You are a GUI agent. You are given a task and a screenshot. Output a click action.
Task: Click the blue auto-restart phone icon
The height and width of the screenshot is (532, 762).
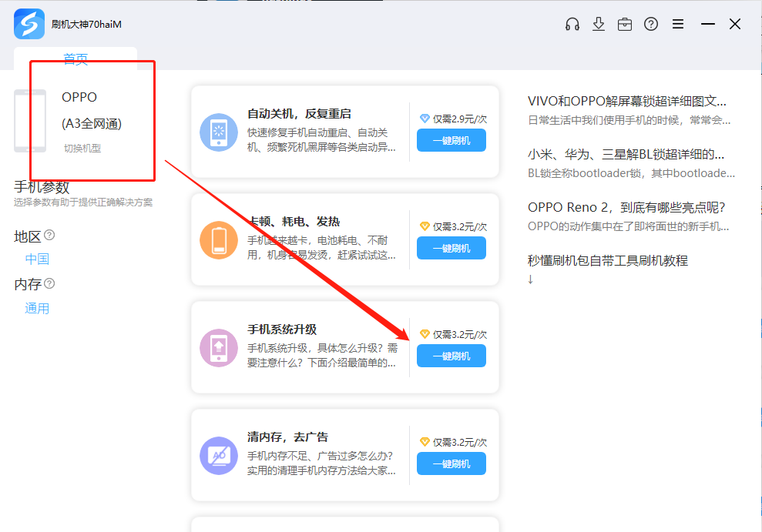tap(219, 132)
